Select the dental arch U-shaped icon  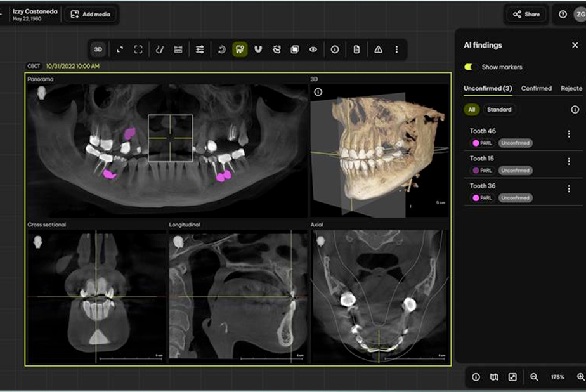(x=258, y=49)
